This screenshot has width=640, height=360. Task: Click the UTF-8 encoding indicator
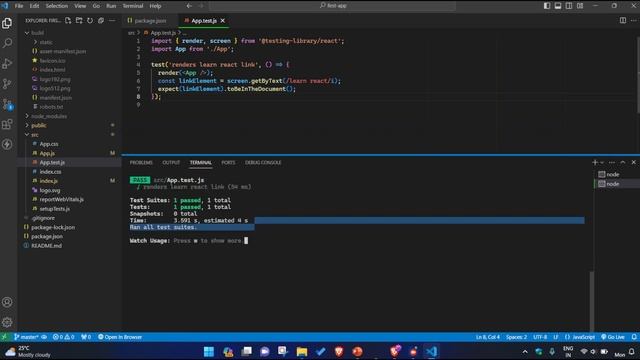(540, 337)
